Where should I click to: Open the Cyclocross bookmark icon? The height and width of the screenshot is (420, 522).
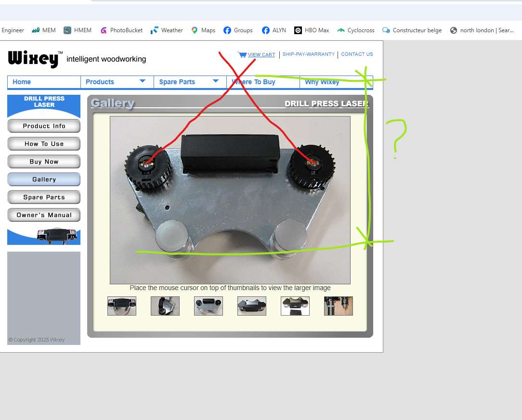tap(340, 30)
